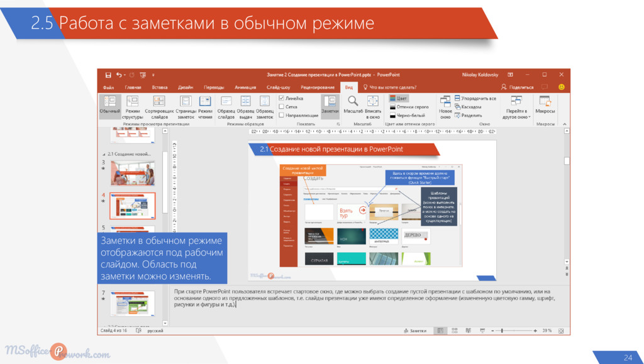Click the zoom out minus button
This screenshot has height=364, width=644.
point(492,330)
